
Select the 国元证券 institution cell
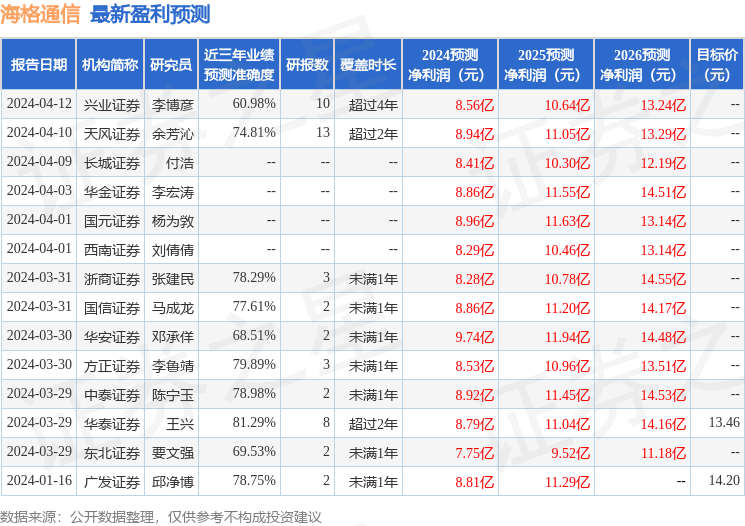click(112, 221)
